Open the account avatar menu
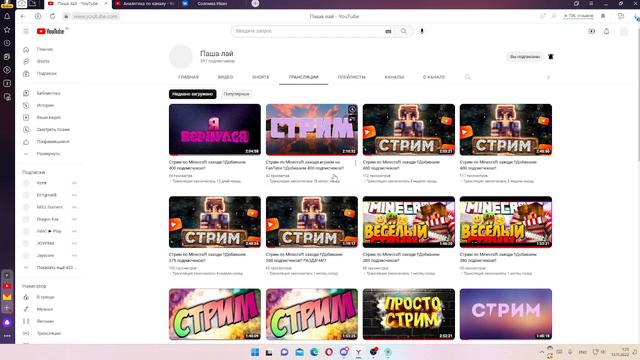 click(624, 31)
